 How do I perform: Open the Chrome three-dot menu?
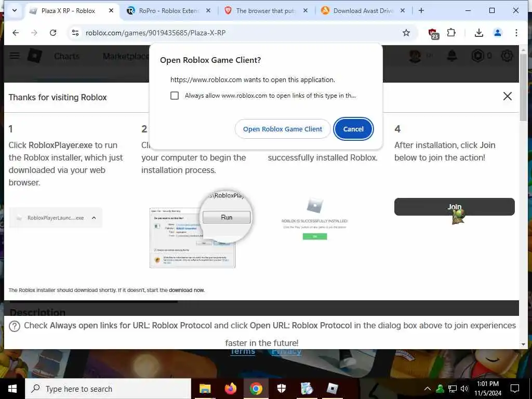[x=516, y=33]
